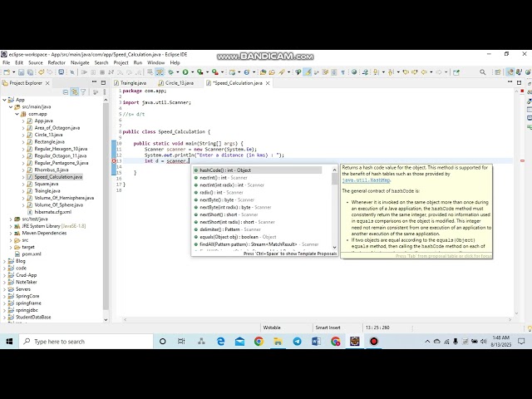Click scroll down arrow in proposal list
The height and width of the screenshot is (399, 532).
click(334, 248)
